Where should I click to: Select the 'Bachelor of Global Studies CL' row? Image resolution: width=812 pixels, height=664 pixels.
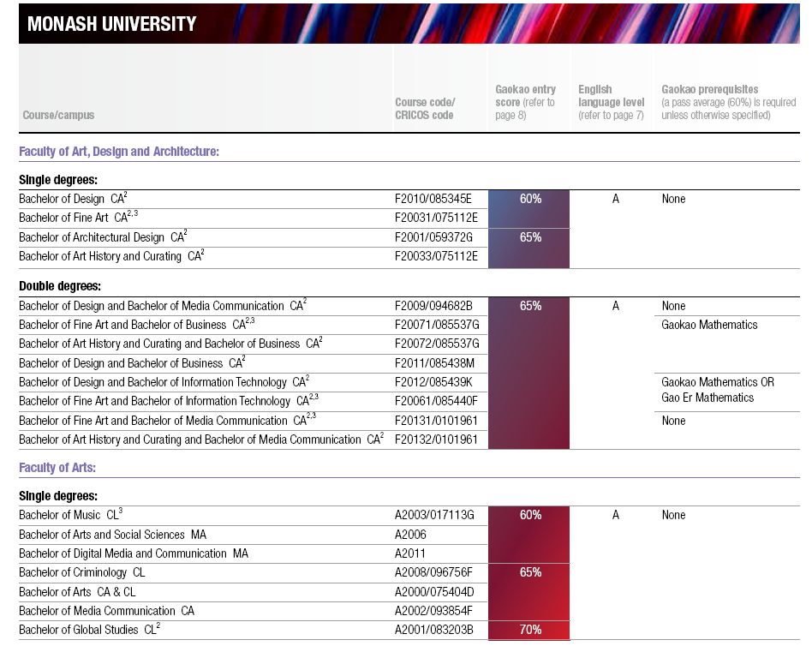click(x=90, y=630)
